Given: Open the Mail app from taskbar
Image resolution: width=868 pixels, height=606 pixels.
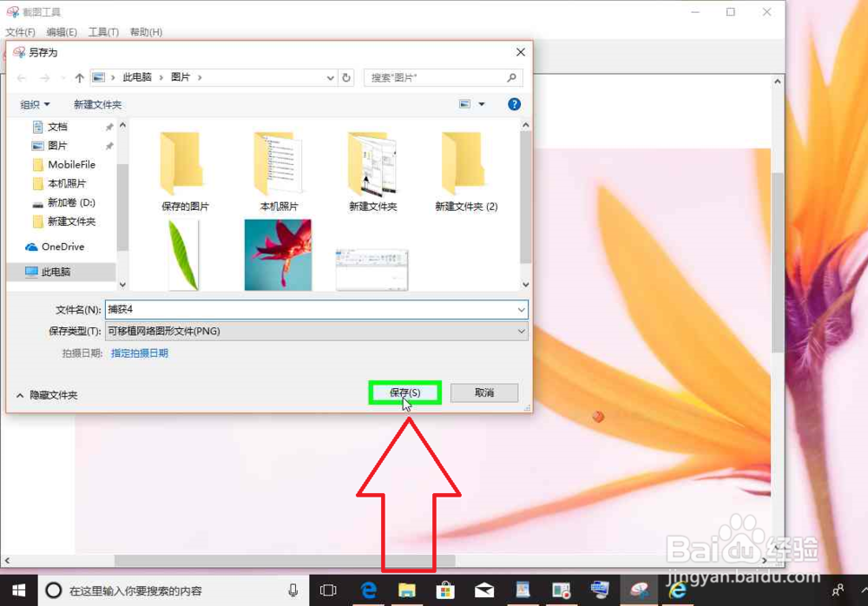Looking at the screenshot, I should coord(484,590).
